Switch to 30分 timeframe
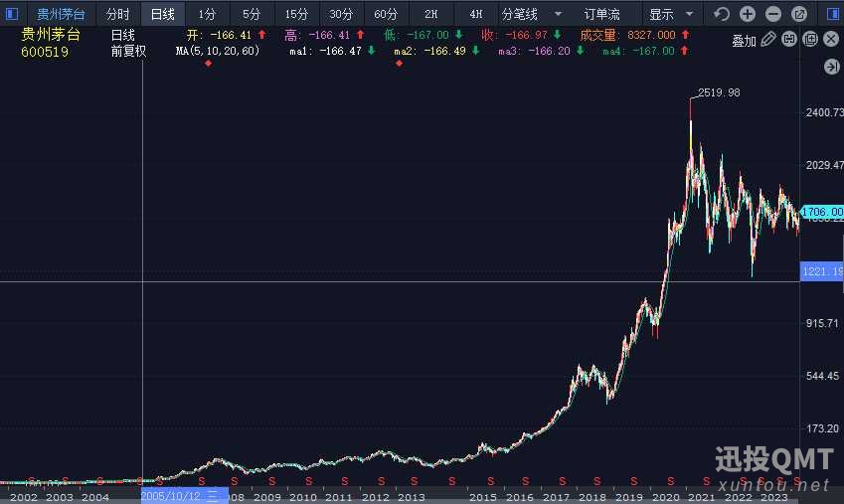Screen dimensions: 844x504 point(341,14)
